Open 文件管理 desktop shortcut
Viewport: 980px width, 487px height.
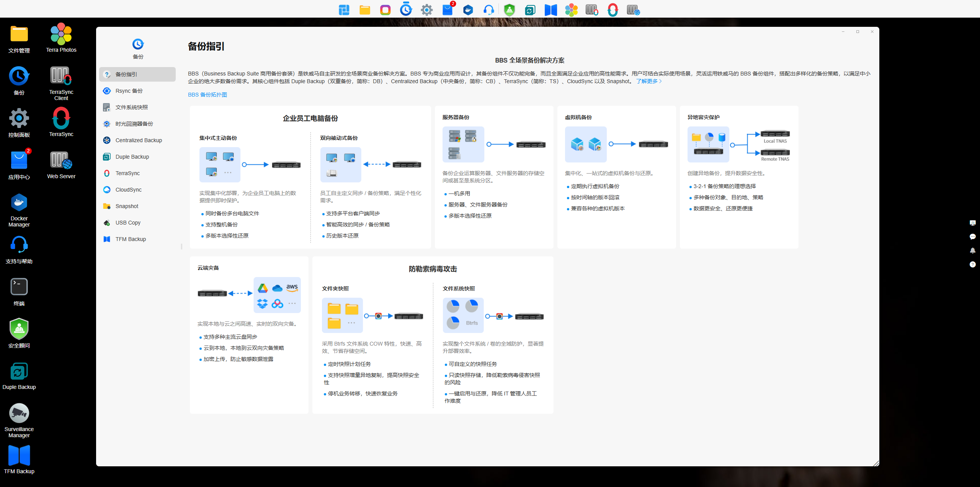(x=19, y=38)
